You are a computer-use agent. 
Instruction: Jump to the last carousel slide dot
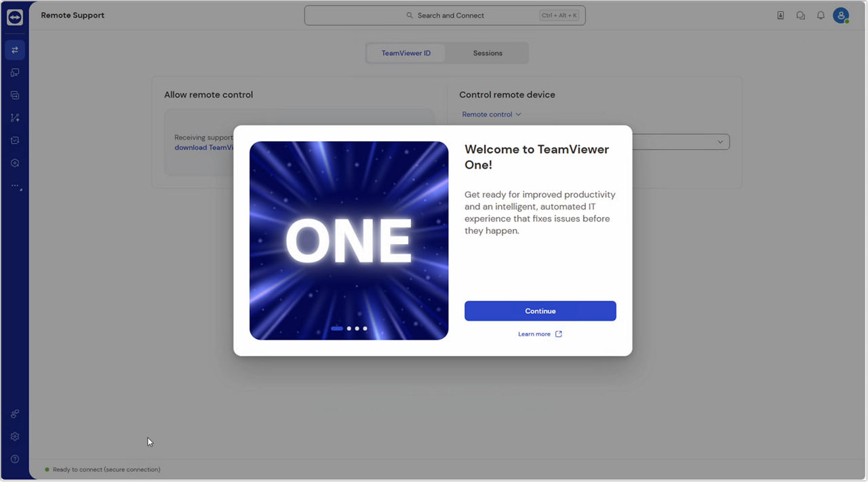(x=365, y=329)
